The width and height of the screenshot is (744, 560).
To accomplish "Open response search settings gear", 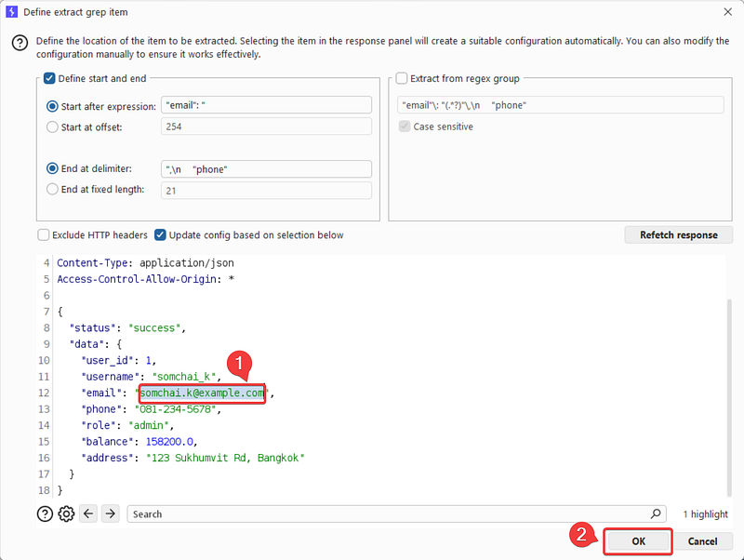I will (x=66, y=513).
